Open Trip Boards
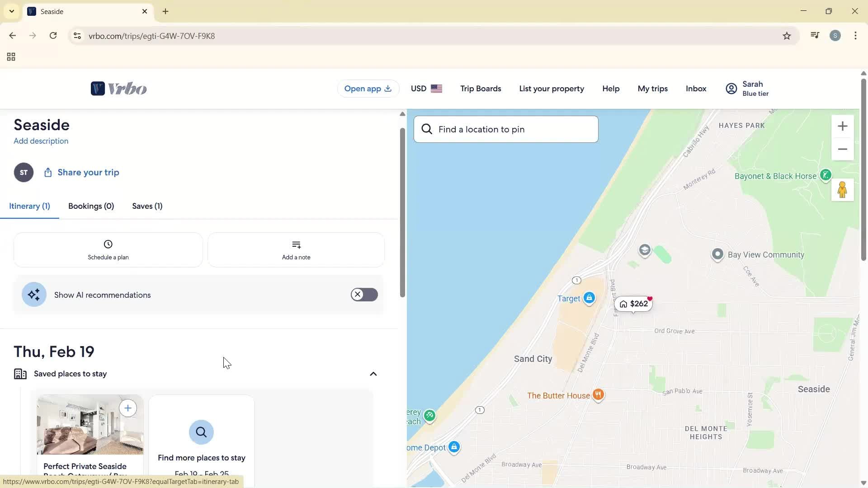Screen dimensions: 868x488 coord(481,88)
